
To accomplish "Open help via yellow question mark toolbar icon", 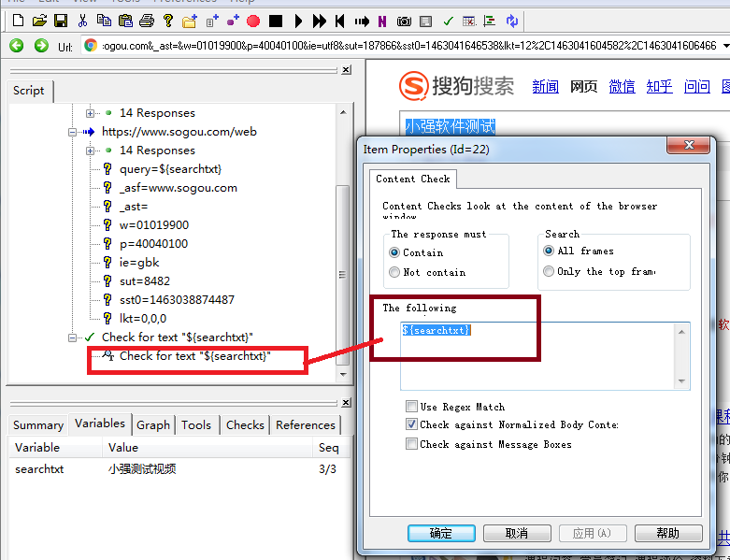I will click(x=168, y=21).
